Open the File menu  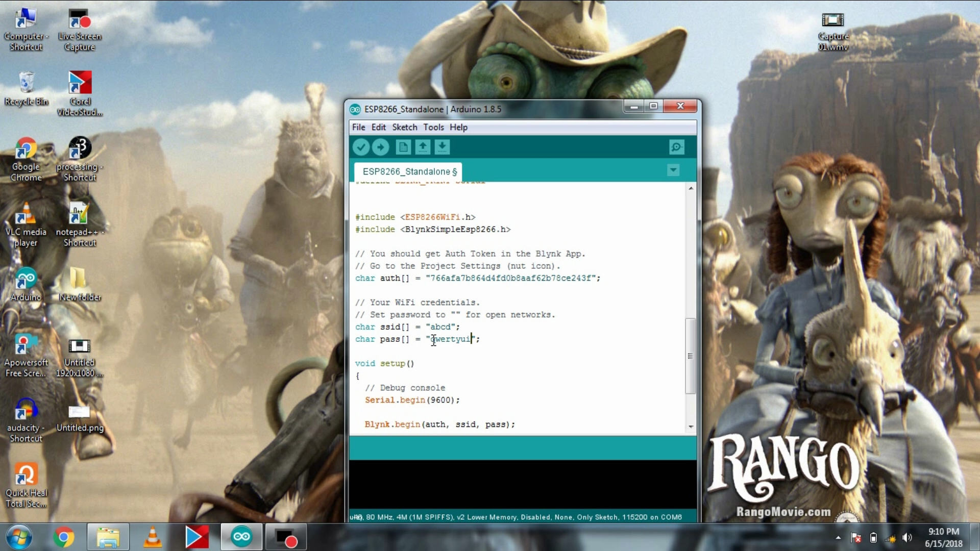click(359, 128)
